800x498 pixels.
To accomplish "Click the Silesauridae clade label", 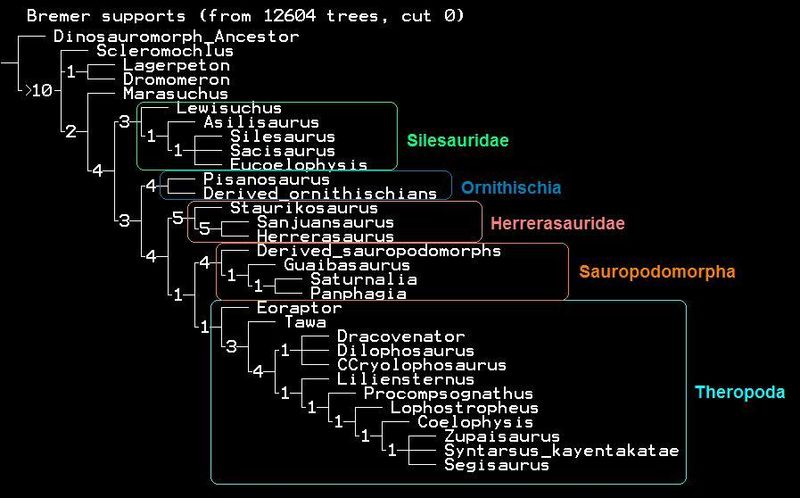I will click(457, 141).
